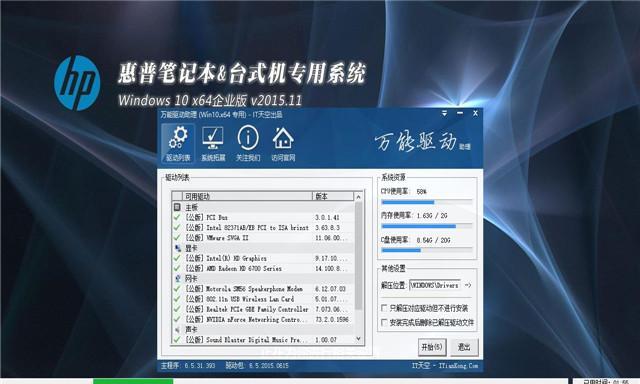Enable 只解压对应驱动但不进行安装 checkbox

pyautogui.click(x=384, y=308)
